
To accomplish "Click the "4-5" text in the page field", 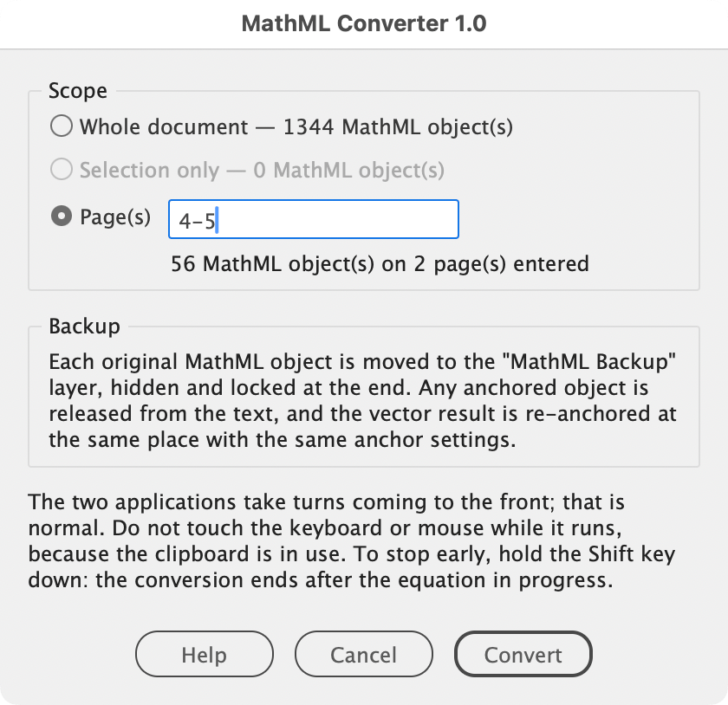I will pos(197,222).
